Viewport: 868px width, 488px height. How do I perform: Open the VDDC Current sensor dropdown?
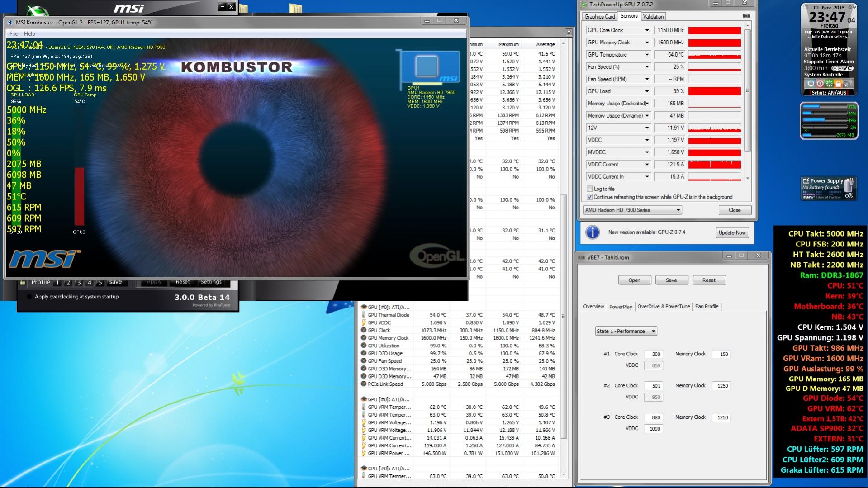pos(647,165)
